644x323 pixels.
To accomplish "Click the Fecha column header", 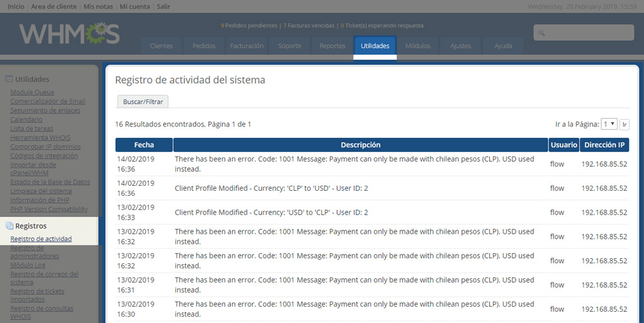I will (144, 145).
